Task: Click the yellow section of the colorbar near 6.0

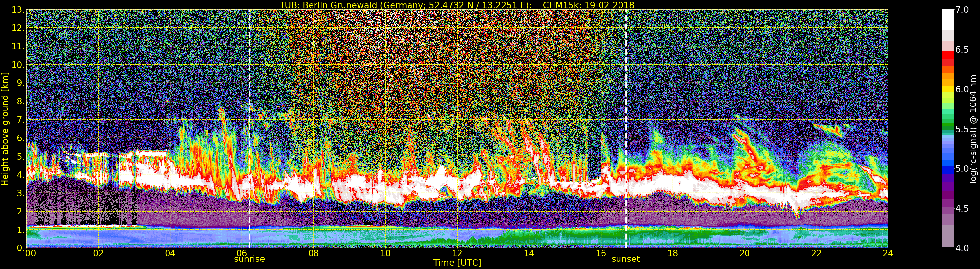Action: tap(948, 89)
